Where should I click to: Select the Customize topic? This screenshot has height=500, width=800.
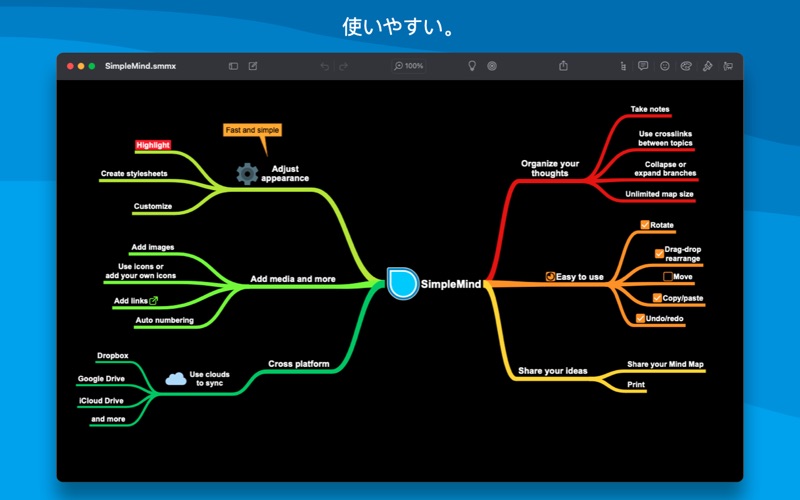tap(153, 206)
